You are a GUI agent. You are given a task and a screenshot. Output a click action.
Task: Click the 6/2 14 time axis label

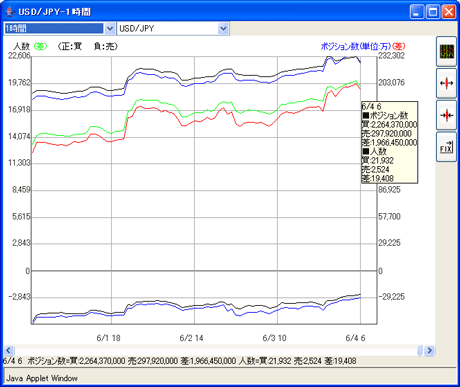[191, 338]
